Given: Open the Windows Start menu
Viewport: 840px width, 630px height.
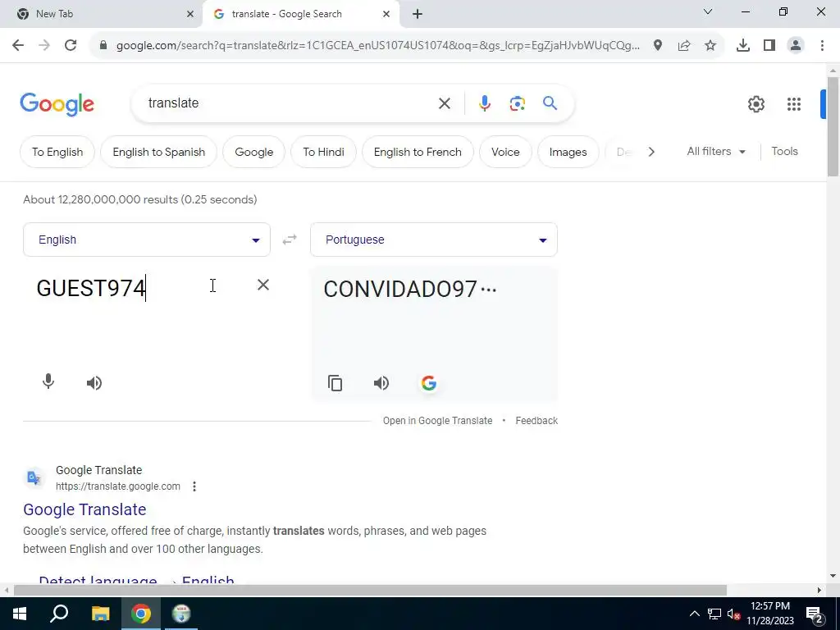Looking at the screenshot, I should coord(20,614).
